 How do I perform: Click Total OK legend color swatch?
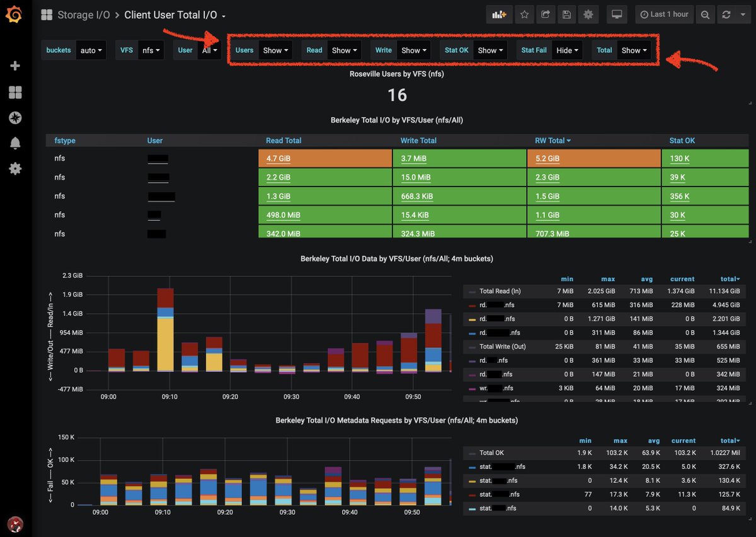pyautogui.click(x=472, y=453)
